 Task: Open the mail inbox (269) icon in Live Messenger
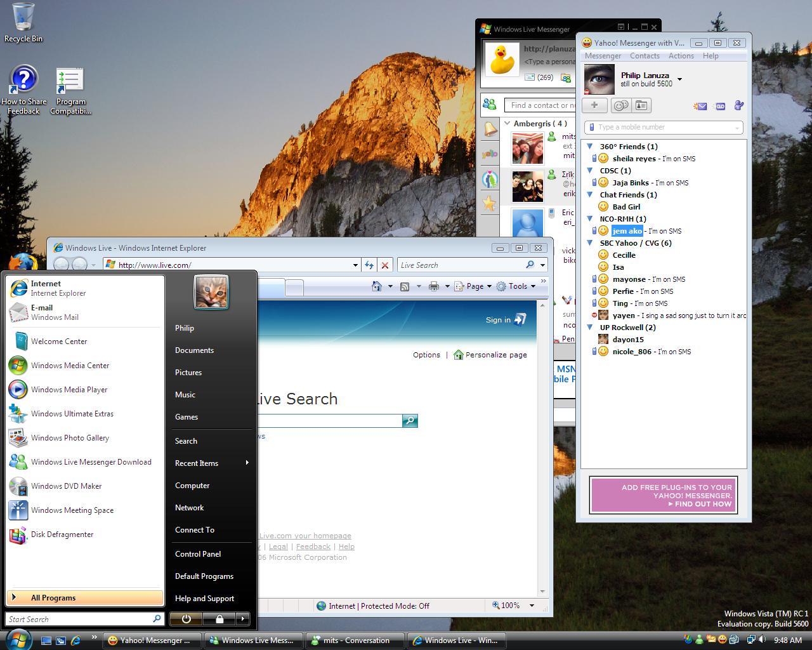[x=539, y=77]
